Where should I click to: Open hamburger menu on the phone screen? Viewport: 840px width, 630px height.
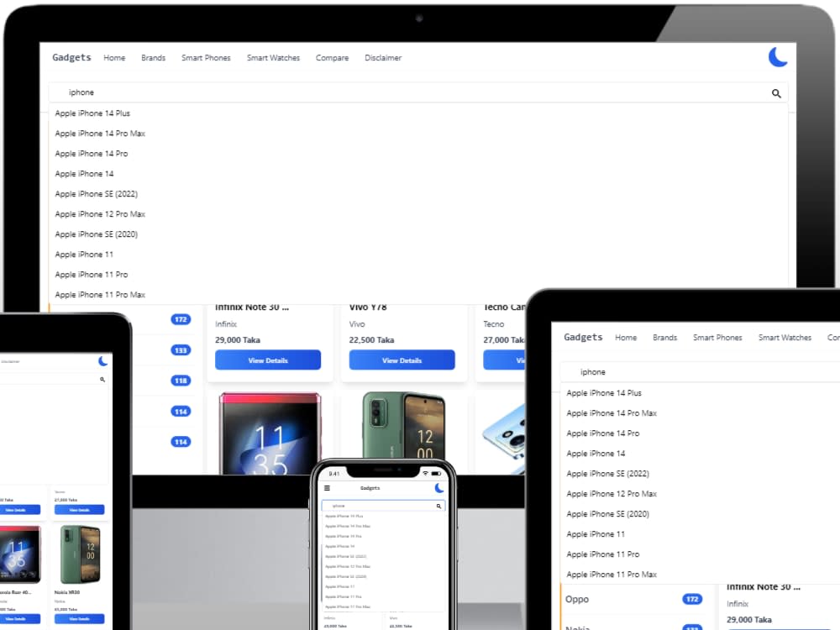click(327, 488)
